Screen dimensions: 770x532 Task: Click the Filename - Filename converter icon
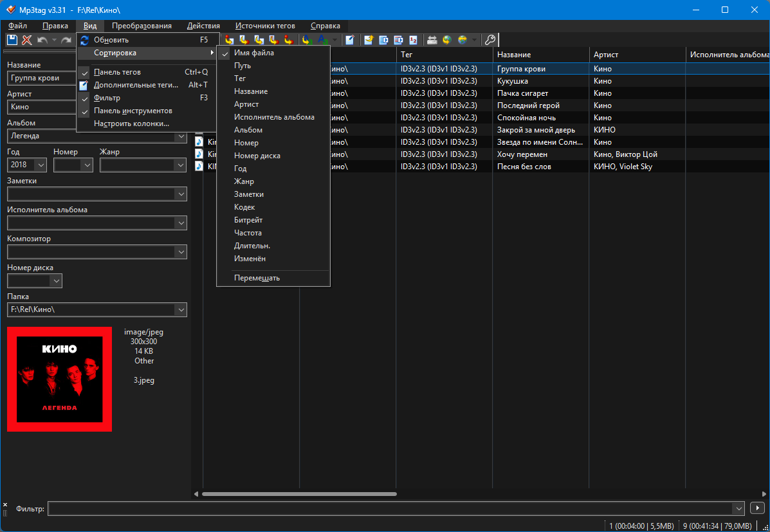(x=259, y=41)
